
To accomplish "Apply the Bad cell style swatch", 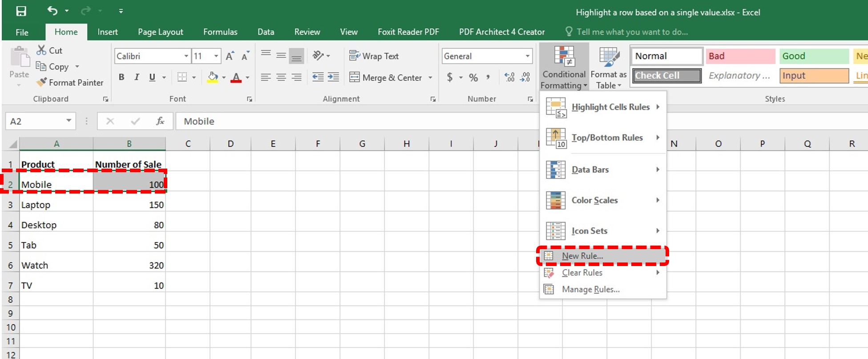I will [741, 56].
